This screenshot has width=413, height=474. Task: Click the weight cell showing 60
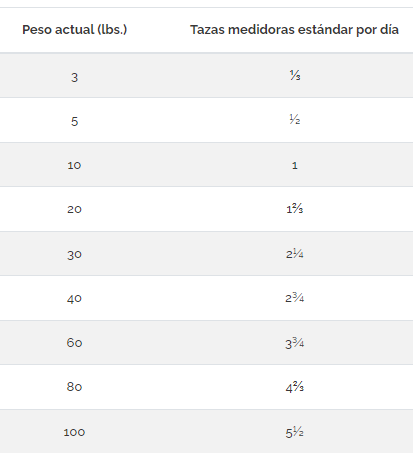click(74, 343)
